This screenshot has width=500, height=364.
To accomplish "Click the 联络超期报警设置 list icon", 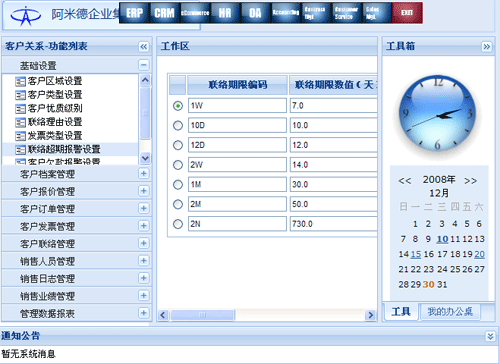I will [x=20, y=150].
